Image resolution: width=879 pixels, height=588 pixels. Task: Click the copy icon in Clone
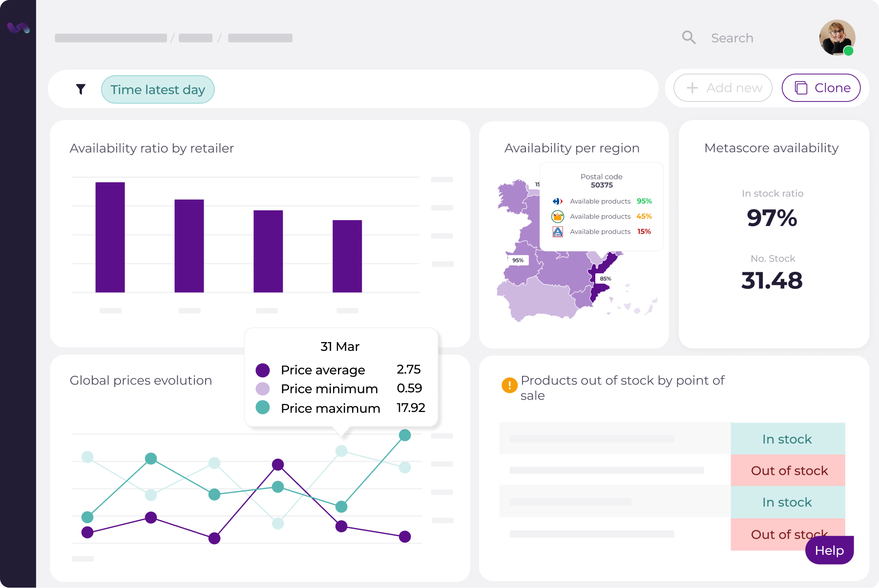tap(801, 88)
